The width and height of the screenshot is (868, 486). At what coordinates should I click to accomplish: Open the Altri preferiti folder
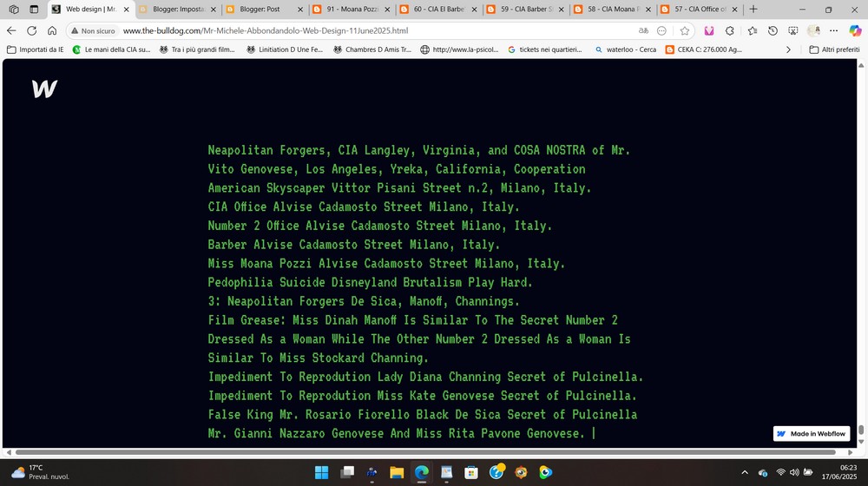(834, 49)
